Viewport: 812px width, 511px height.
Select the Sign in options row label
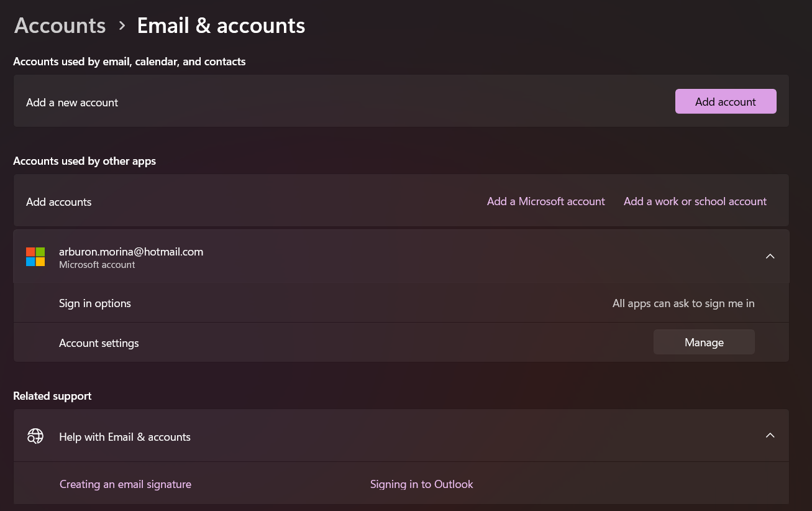pos(95,303)
